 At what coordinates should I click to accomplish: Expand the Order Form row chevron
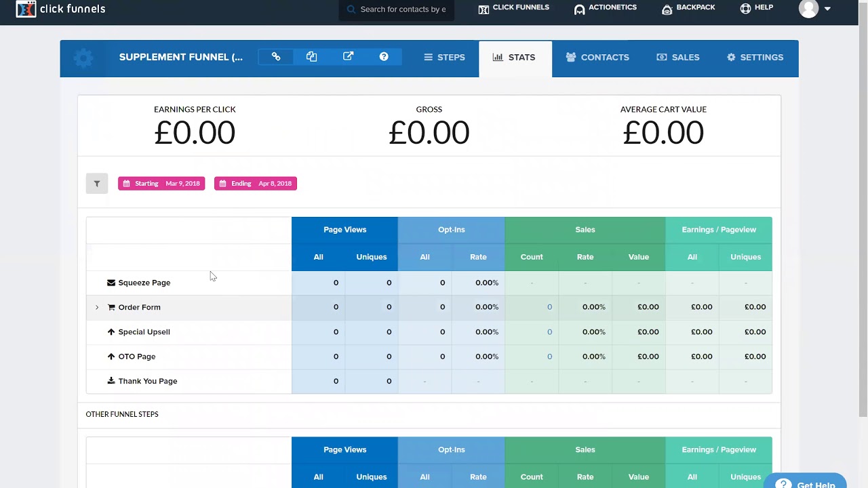[97, 308]
